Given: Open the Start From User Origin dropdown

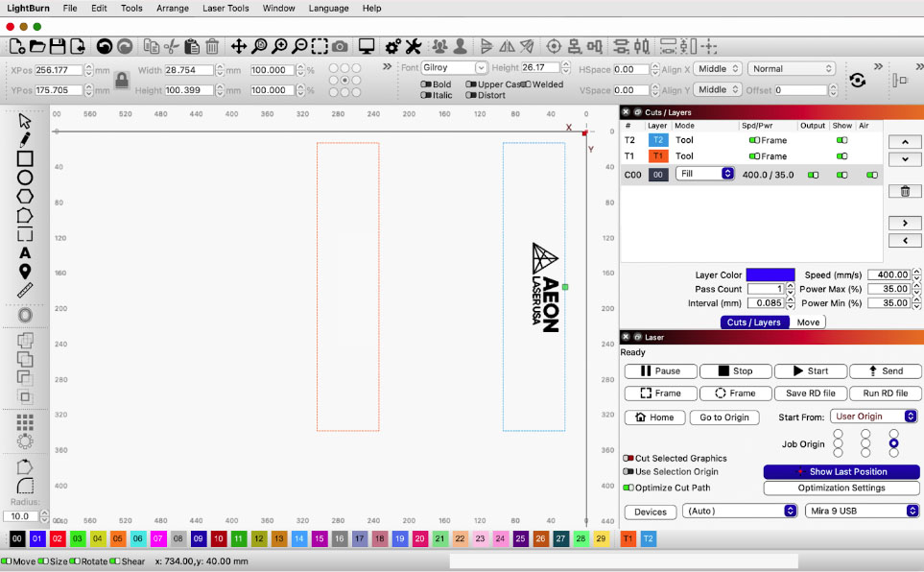Looking at the screenshot, I should point(874,417).
